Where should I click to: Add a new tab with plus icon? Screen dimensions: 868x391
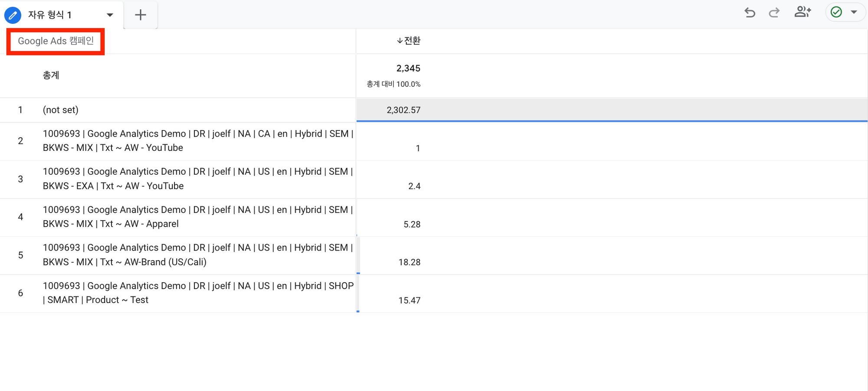pyautogui.click(x=140, y=15)
